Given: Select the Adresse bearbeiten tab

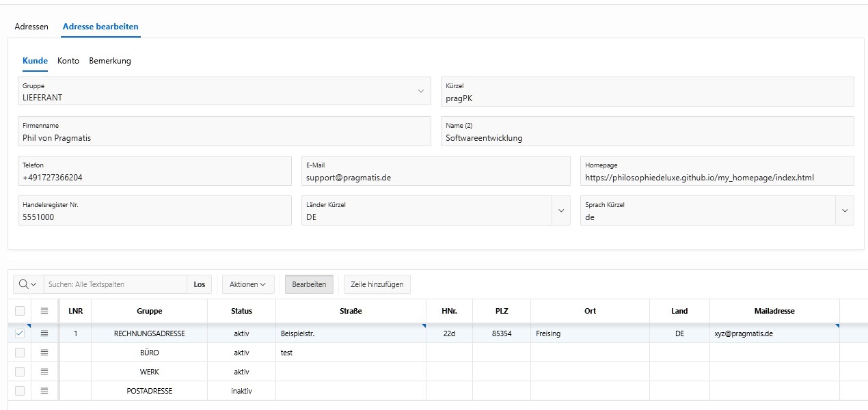Looking at the screenshot, I should 100,27.
